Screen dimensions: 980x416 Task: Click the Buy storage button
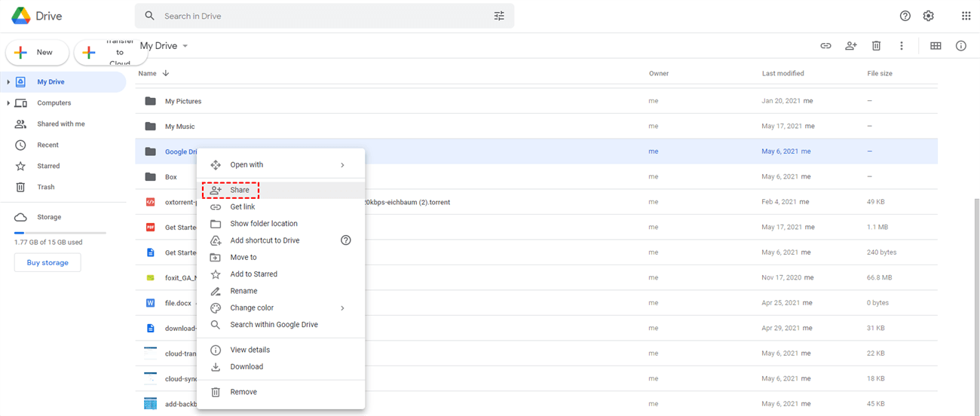(x=47, y=263)
